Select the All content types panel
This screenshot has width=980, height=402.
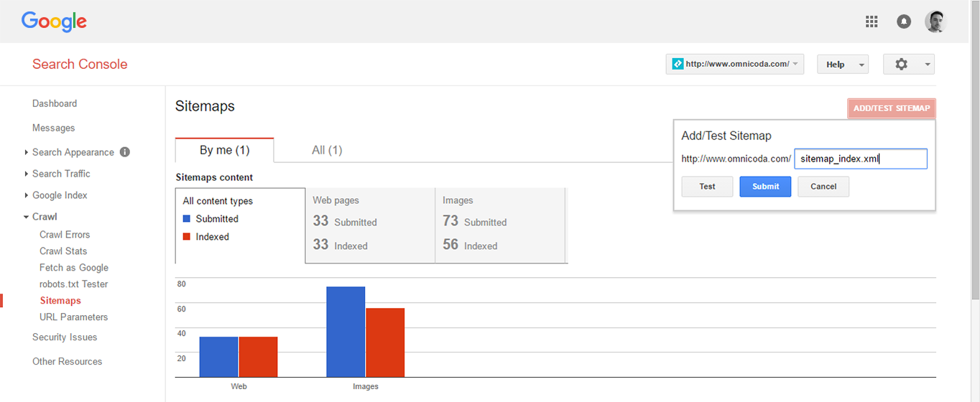coord(241,225)
